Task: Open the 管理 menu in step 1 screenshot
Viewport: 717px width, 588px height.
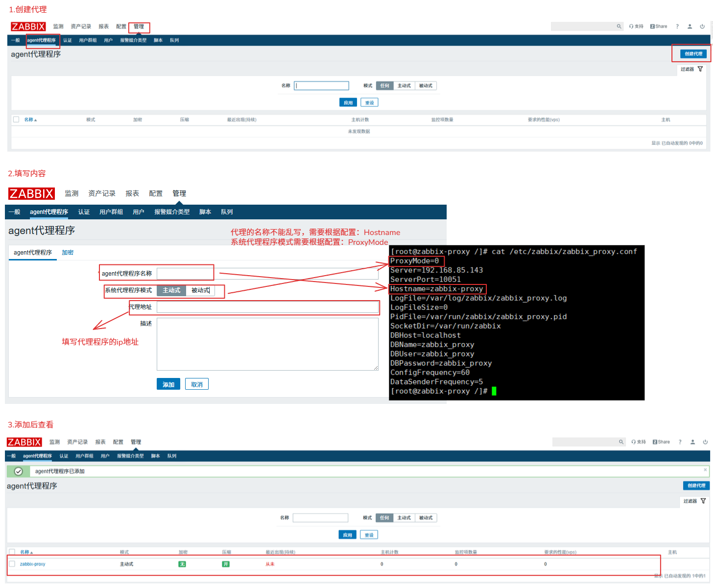Action: [x=139, y=26]
